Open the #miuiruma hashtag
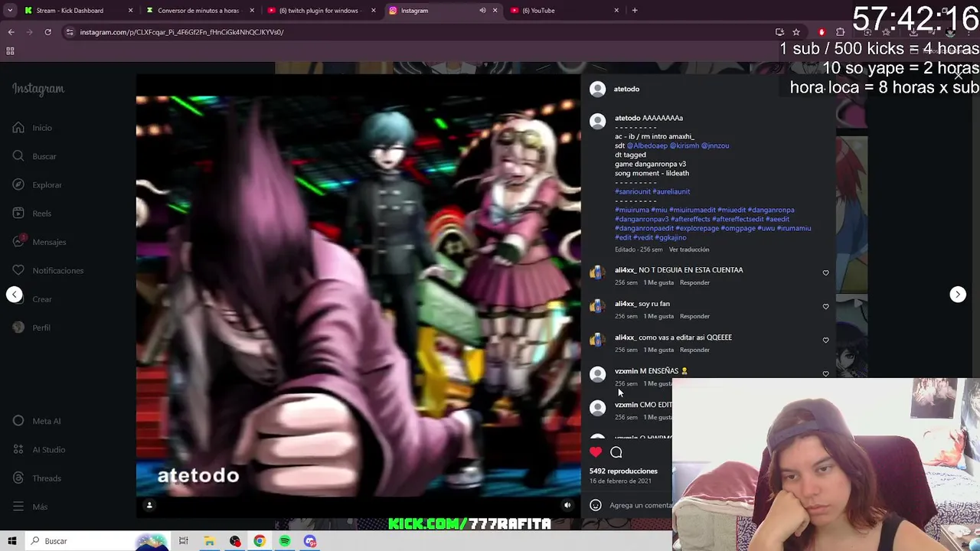The image size is (980, 551). point(632,210)
